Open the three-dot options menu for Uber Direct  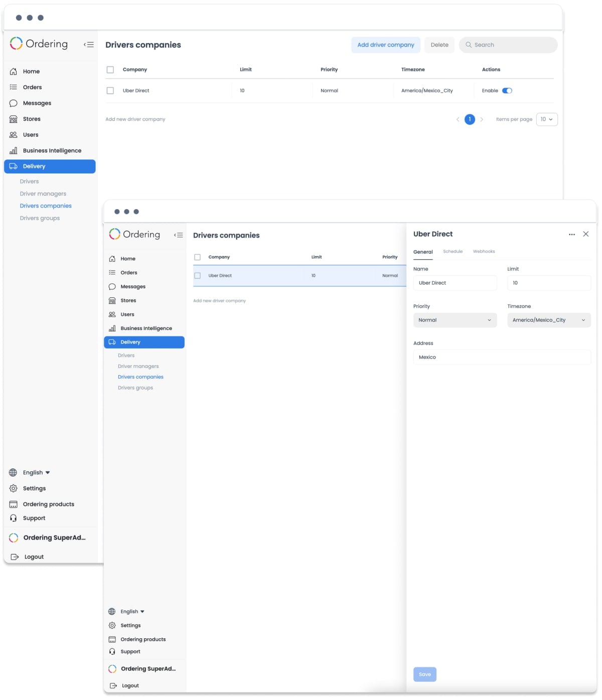point(572,235)
